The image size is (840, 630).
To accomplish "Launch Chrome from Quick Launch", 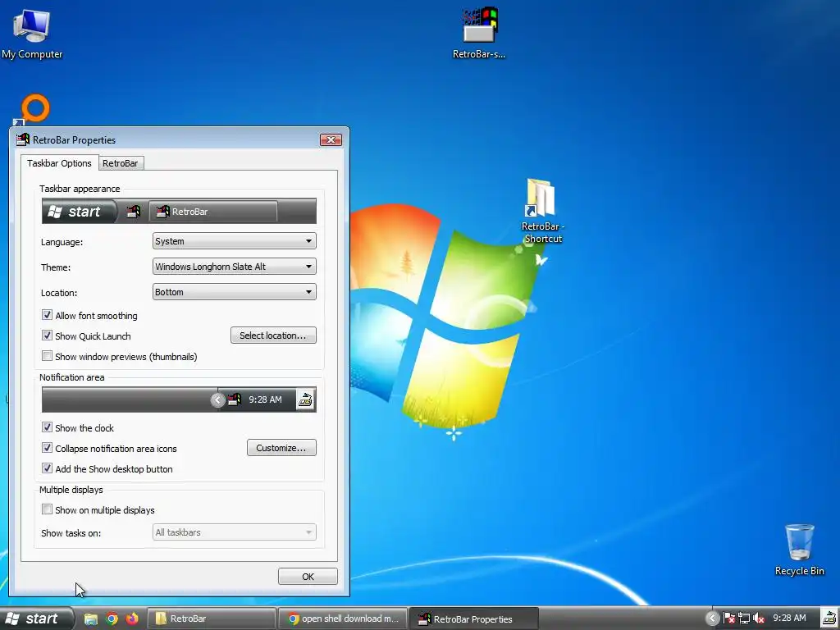I will 112,619.
